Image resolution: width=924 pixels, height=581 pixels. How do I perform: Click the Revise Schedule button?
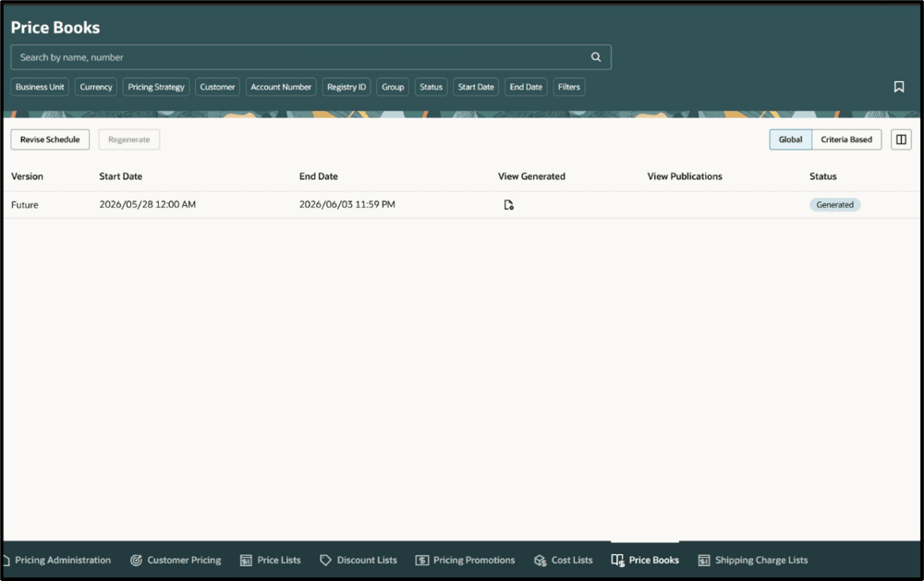click(x=50, y=139)
